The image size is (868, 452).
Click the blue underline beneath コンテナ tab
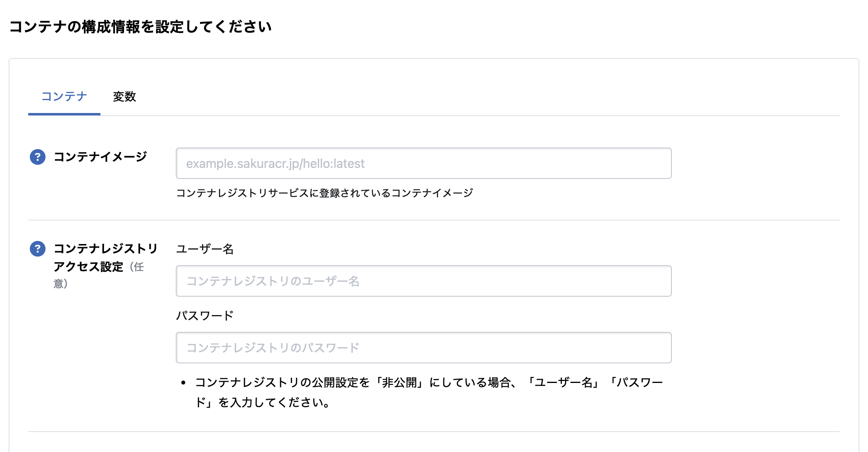tap(64, 114)
